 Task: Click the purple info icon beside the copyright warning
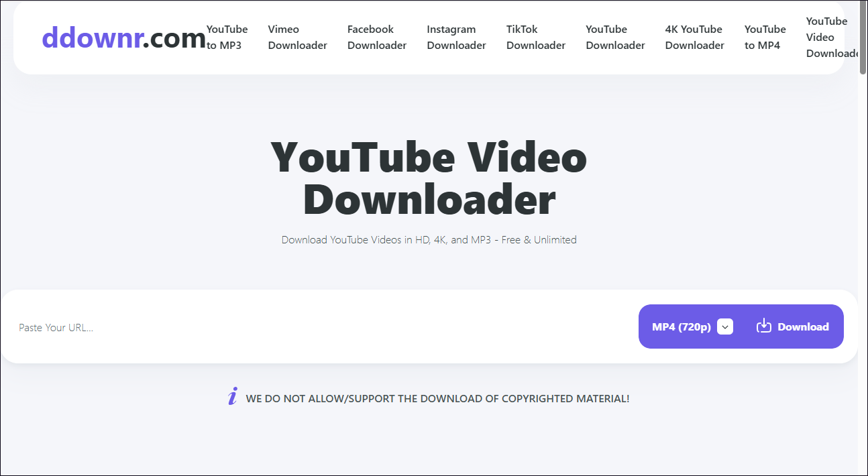coord(232,397)
